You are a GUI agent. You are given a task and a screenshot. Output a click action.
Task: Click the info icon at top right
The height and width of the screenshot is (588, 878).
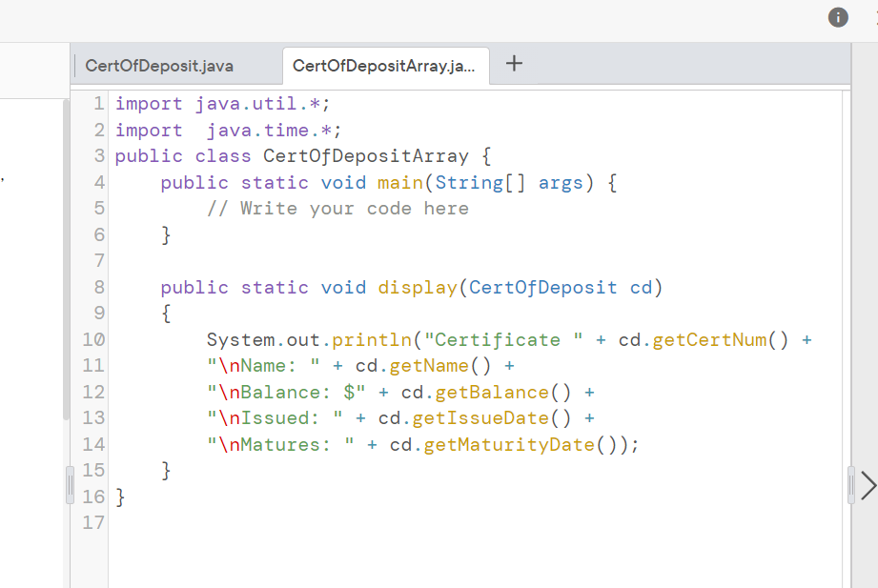click(837, 17)
